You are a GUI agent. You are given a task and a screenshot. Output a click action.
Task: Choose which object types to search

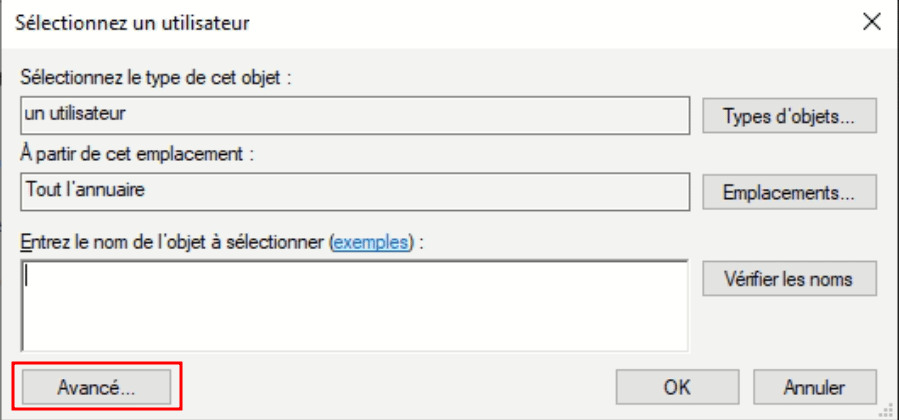[790, 115]
